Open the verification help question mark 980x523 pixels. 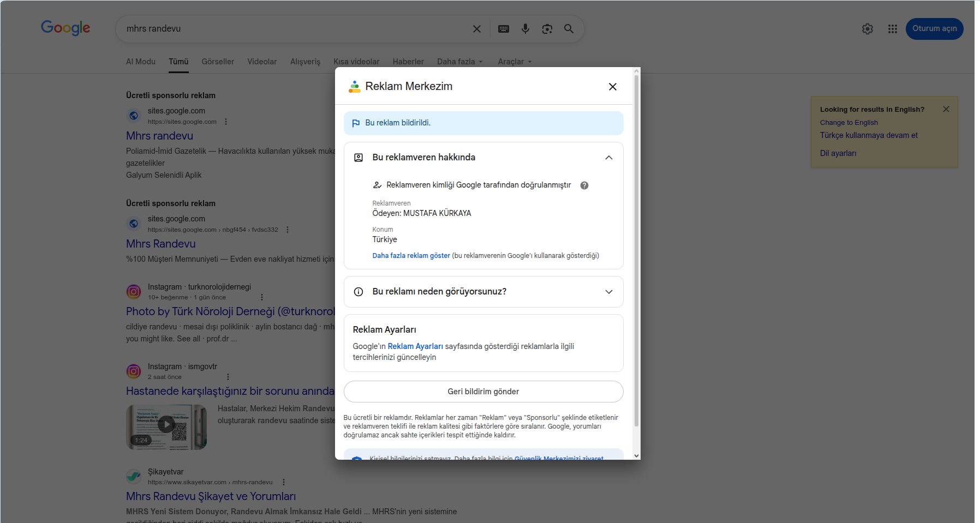584,185
